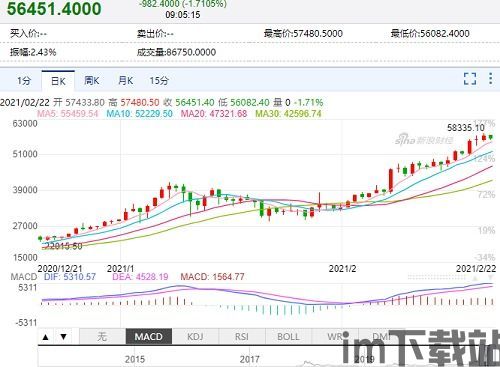Viewport: 500px width, 367px height.
Task: Select the WR indicator button
Action: (335, 336)
